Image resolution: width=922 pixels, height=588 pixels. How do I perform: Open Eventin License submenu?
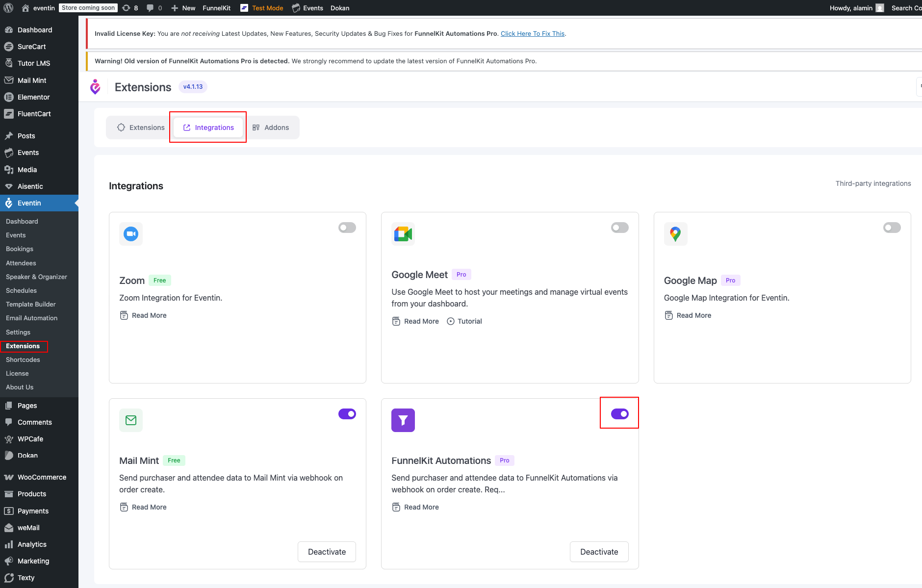[x=17, y=374]
